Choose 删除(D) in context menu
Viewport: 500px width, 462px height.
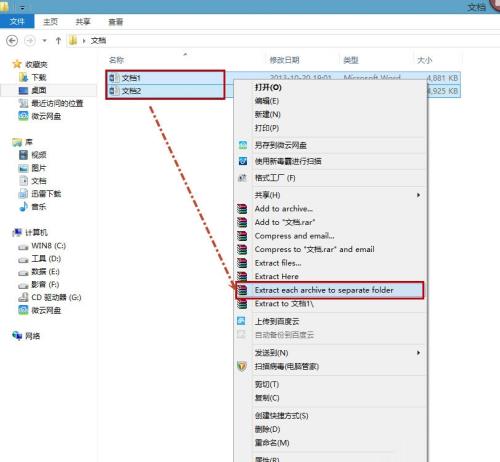pyautogui.click(x=267, y=429)
